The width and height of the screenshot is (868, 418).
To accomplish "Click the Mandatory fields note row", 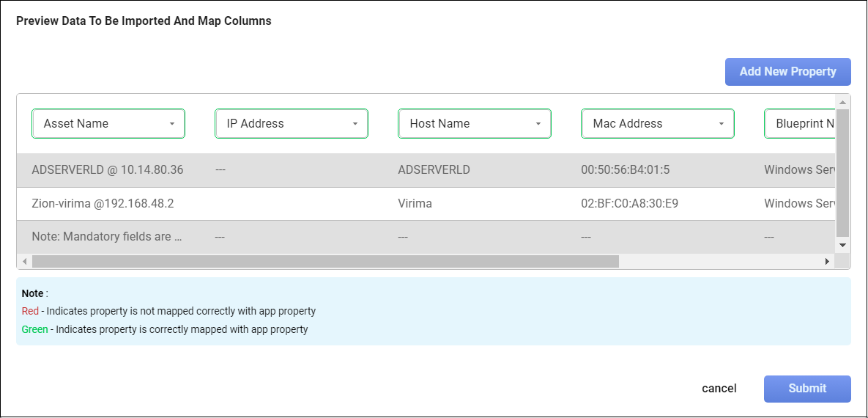I will pyautogui.click(x=106, y=237).
